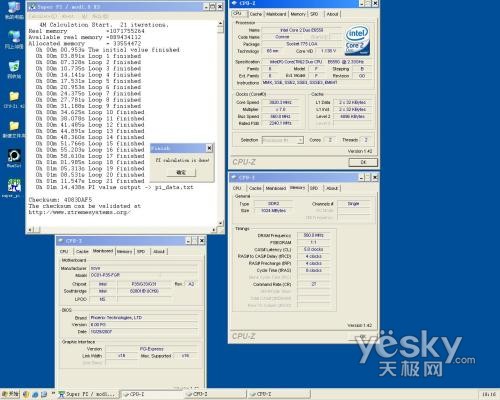Image resolution: width=500 pixels, height=400 pixels.
Task: Choose About tab in the CPU-Z mainboard window
Action: coord(159,252)
